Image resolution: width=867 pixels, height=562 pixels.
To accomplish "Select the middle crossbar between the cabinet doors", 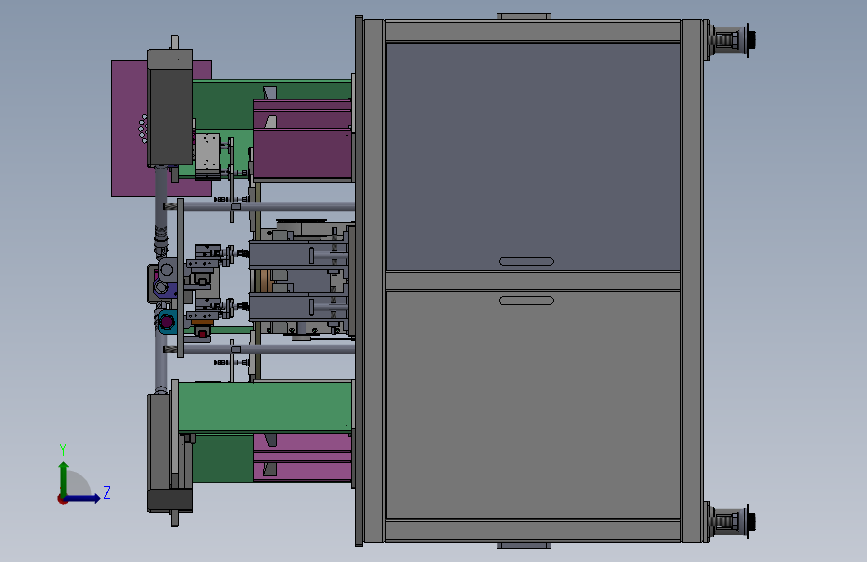I will 532,281.
